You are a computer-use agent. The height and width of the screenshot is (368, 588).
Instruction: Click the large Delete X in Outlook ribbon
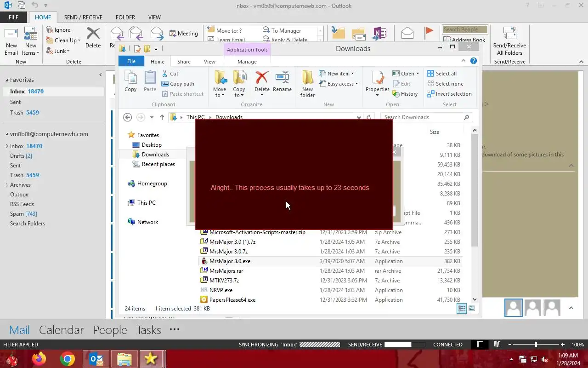tap(93, 38)
